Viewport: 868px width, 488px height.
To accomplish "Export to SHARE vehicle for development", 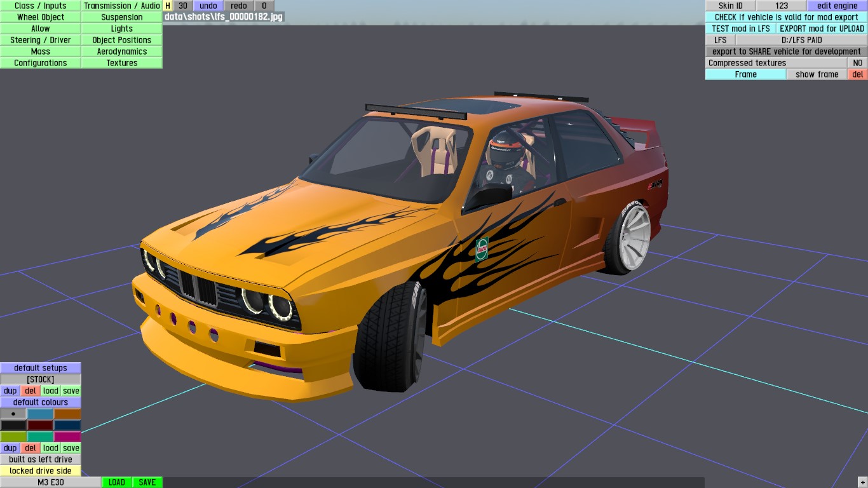I will pyautogui.click(x=786, y=51).
